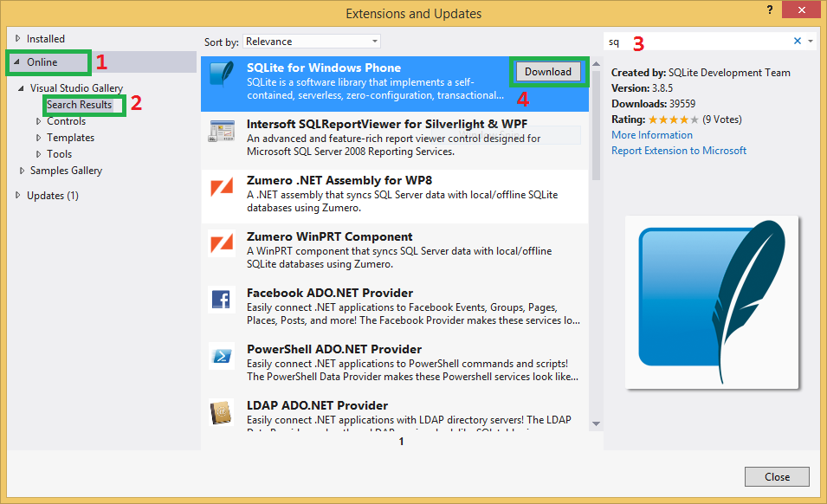Open the Sort by Relevance dropdown

[311, 41]
